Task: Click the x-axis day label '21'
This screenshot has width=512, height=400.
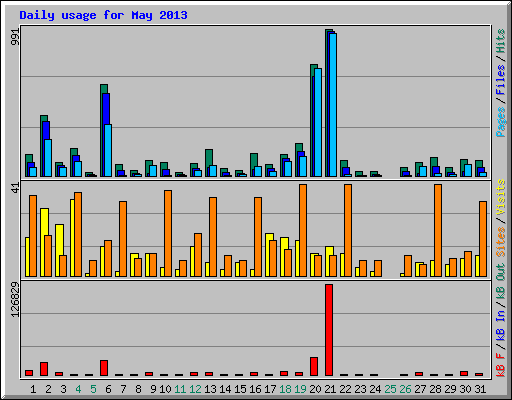Action: [x=330, y=389]
